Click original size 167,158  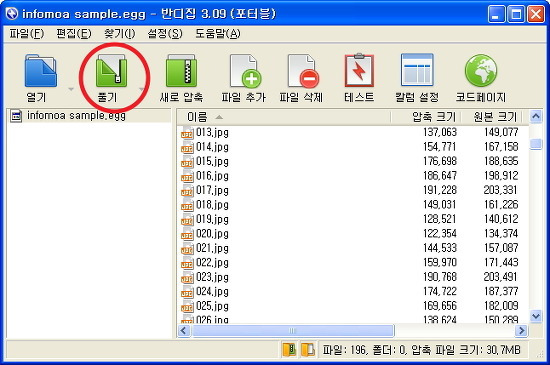point(501,147)
